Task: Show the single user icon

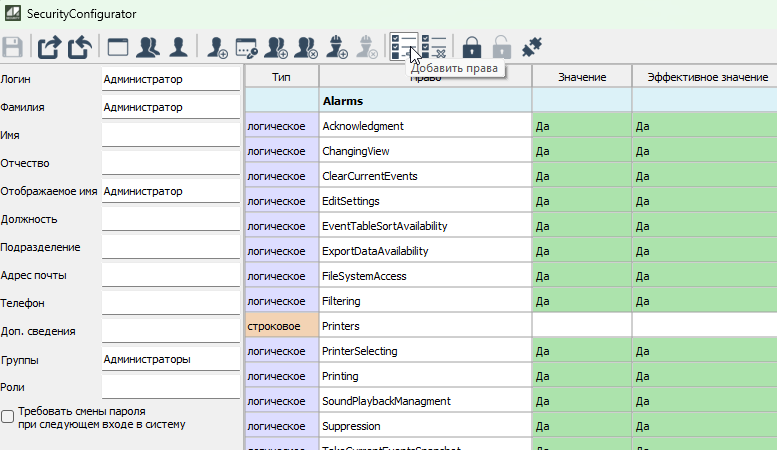Action: pos(178,46)
